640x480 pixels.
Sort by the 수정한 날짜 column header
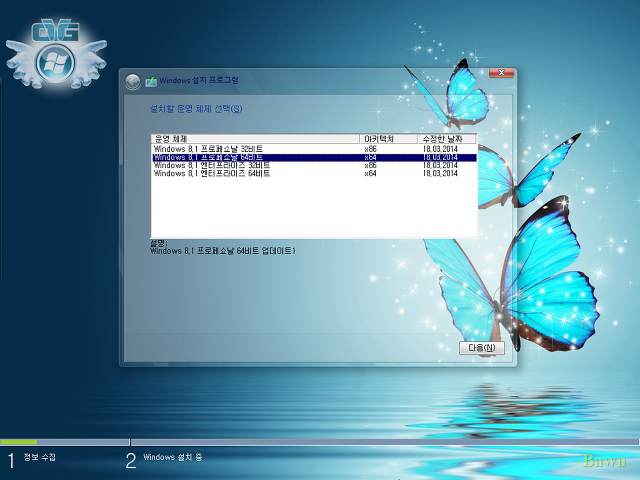(x=447, y=139)
